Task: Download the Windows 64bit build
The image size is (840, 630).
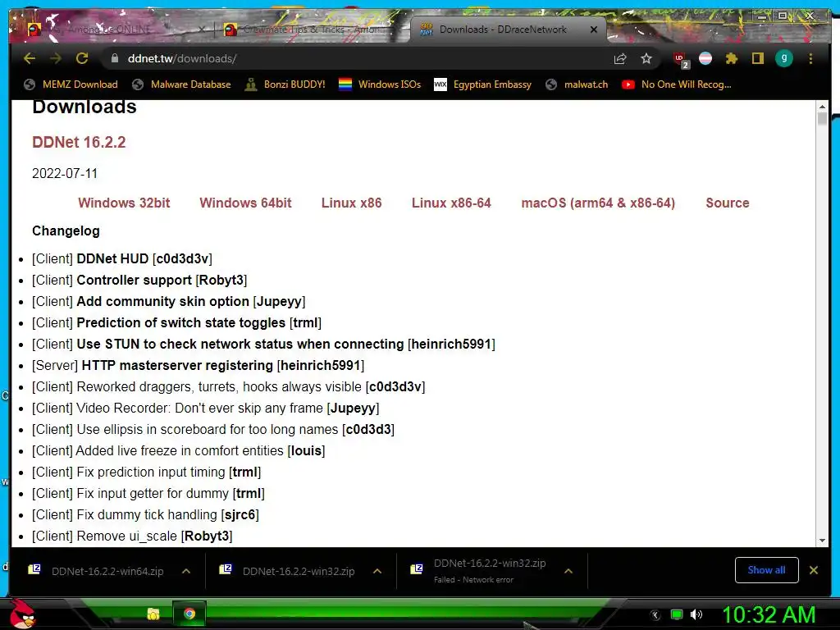Action: coord(245,203)
